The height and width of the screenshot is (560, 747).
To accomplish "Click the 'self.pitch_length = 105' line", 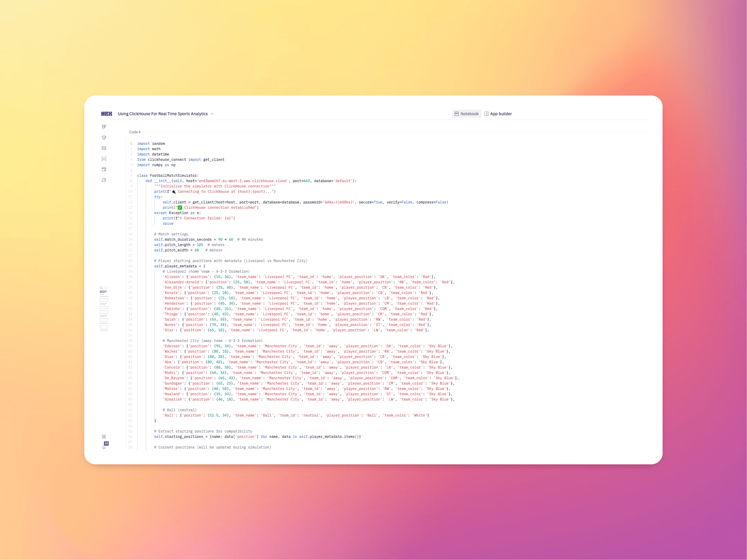I will pos(189,245).
